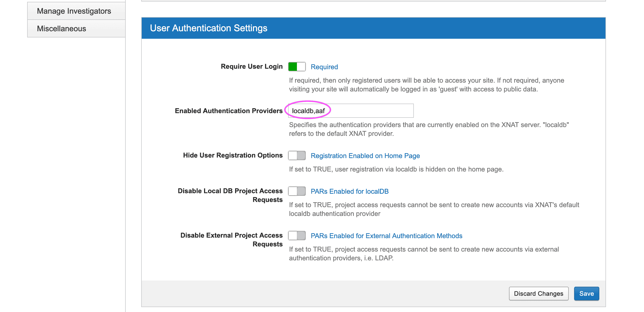
Task: Click description 'user registration via localdb is hidden'
Action: pos(396,169)
